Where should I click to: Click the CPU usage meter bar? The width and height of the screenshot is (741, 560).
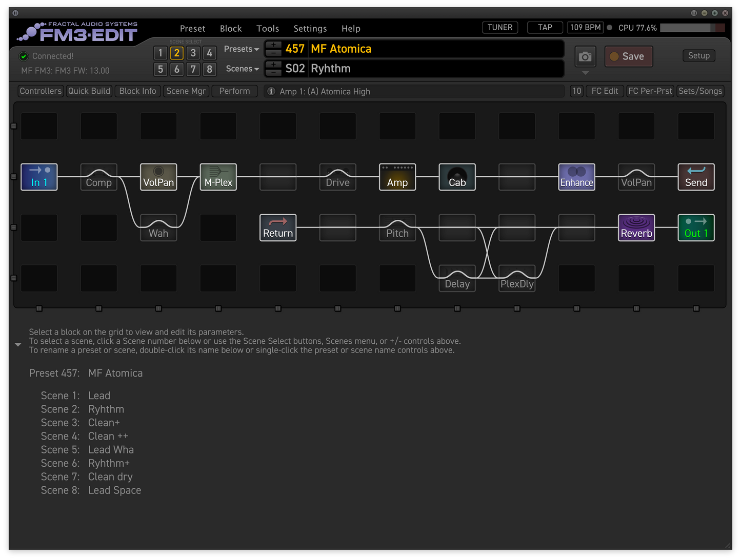[x=693, y=28]
